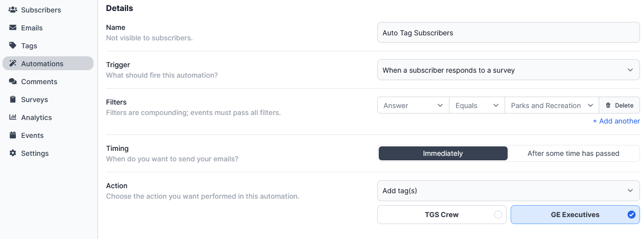Open the Parks and Recreation value dropdown
Viewport: 644px width, 239px height.
(551, 106)
